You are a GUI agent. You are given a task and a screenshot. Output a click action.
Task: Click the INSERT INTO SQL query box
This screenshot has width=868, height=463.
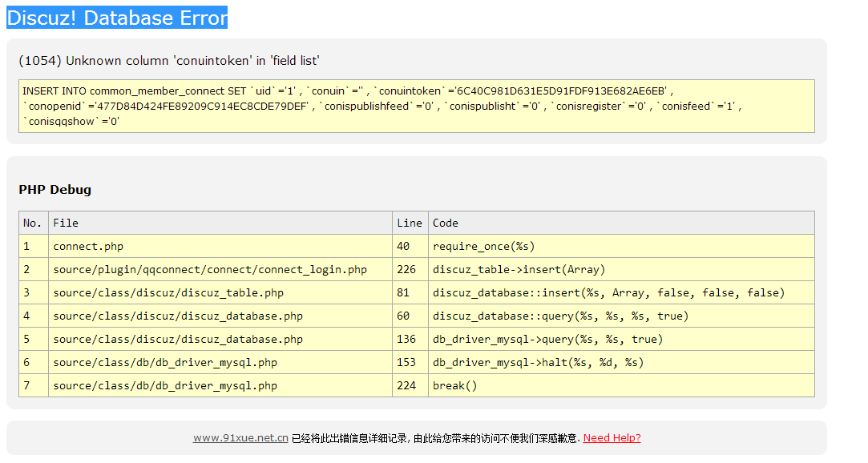click(416, 106)
